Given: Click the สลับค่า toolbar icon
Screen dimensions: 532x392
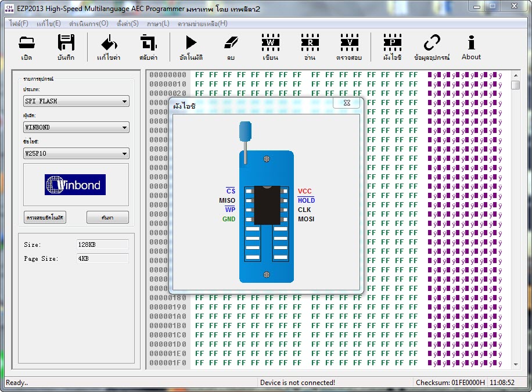Looking at the screenshot, I should pyautogui.click(x=149, y=46).
